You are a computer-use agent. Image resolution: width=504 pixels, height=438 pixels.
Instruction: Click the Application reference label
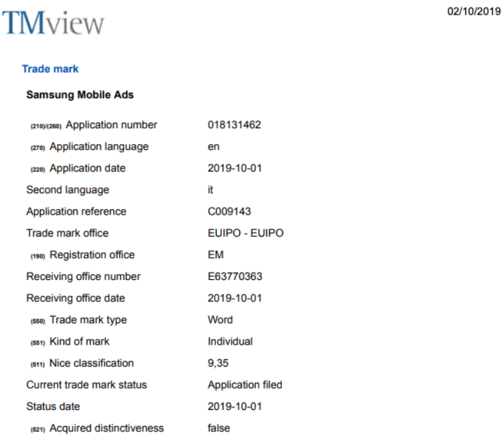click(76, 211)
